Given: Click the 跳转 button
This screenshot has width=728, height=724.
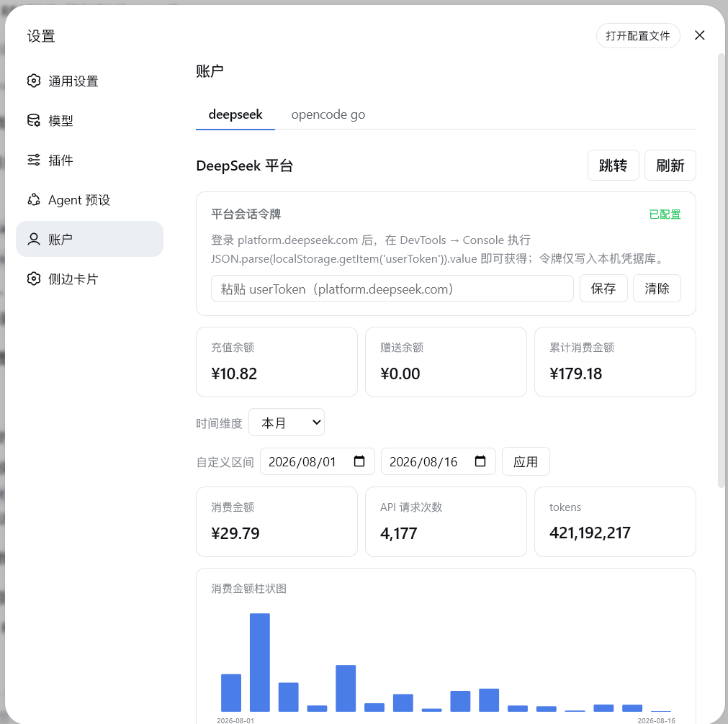Looking at the screenshot, I should pos(613,166).
